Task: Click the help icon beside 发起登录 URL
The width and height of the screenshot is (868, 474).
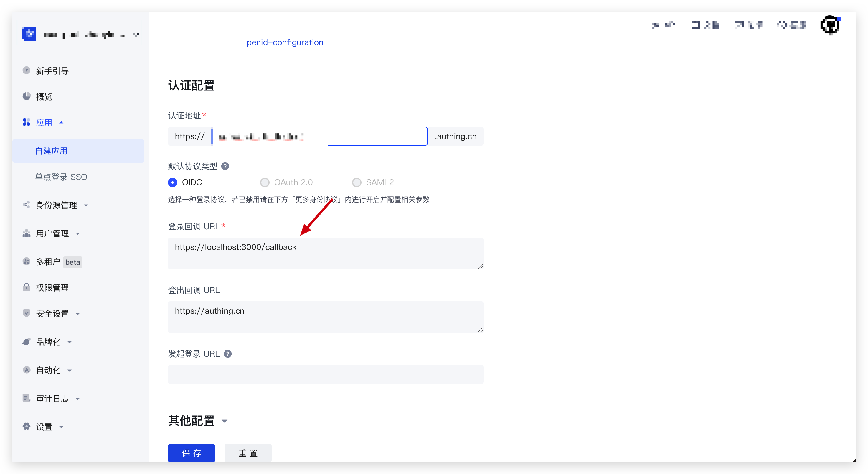Action: pos(228,354)
